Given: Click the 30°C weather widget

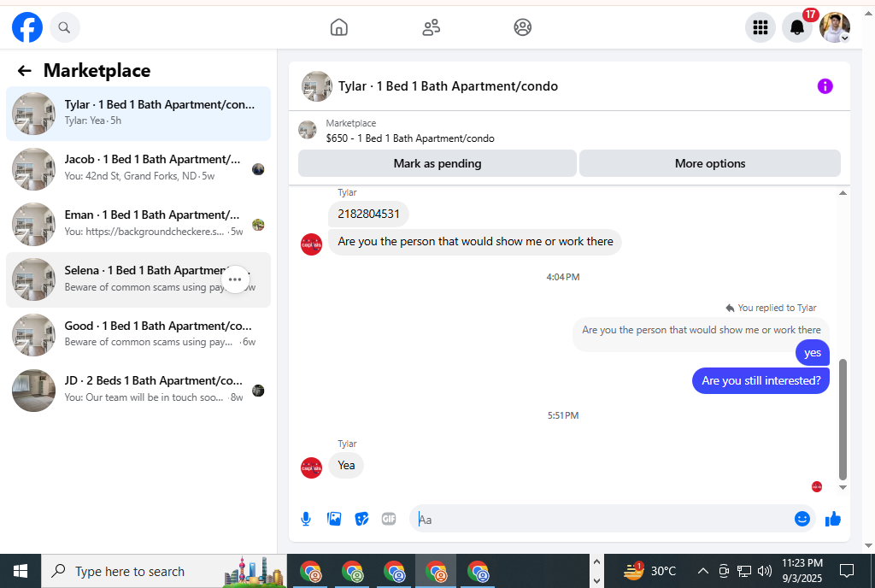Looking at the screenshot, I should pyautogui.click(x=649, y=571).
